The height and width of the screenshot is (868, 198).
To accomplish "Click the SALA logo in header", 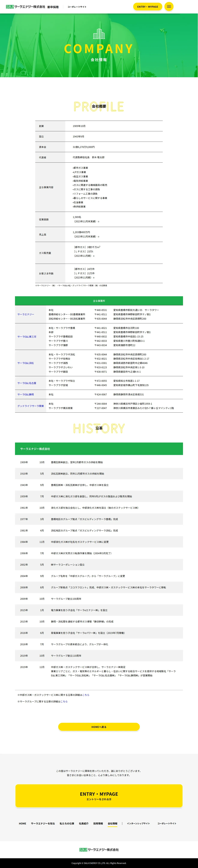I will [25, 7].
